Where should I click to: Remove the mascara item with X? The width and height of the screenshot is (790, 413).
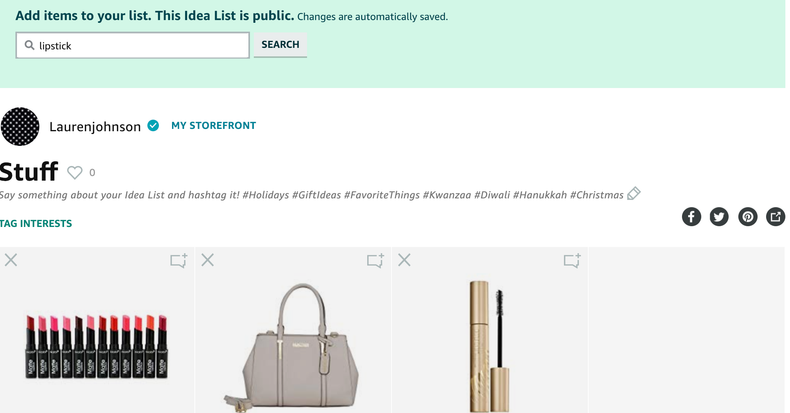404,260
